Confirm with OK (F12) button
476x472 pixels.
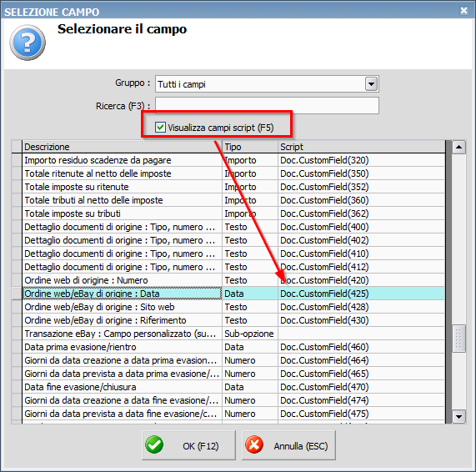pyautogui.click(x=188, y=445)
